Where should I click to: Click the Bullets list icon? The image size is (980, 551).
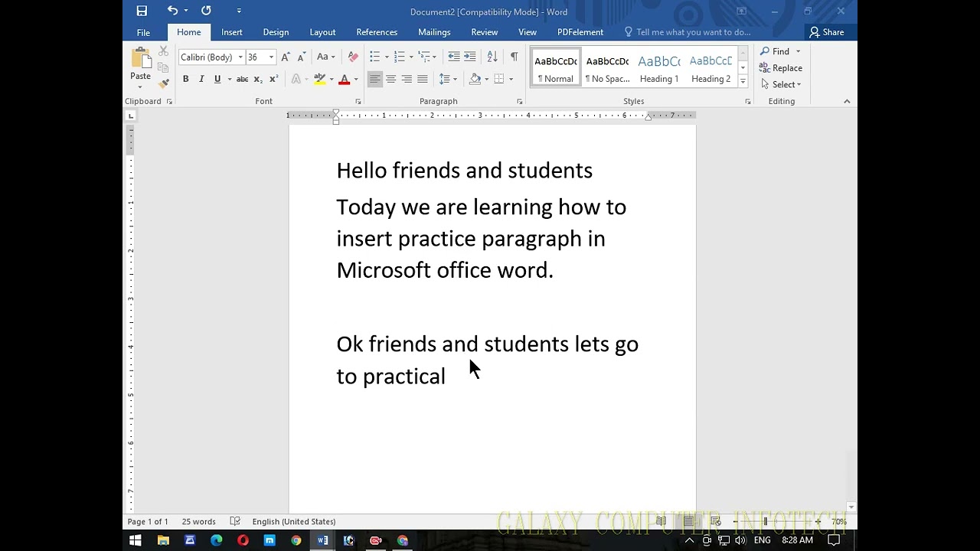374,57
